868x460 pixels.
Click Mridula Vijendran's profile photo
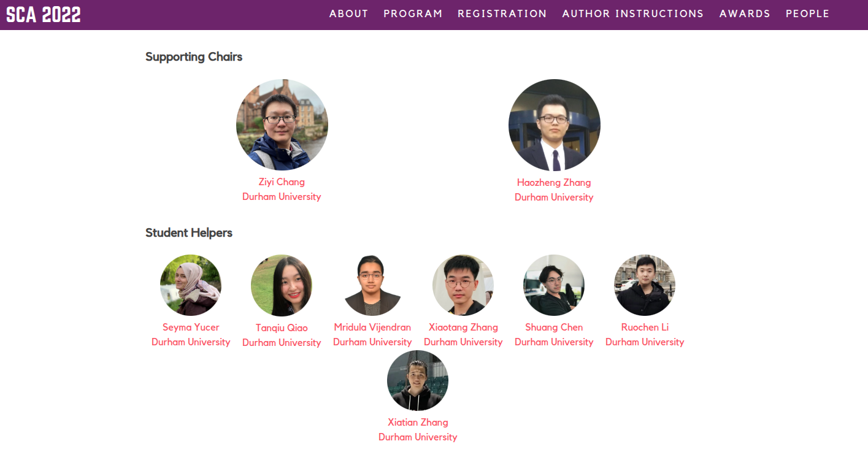[x=372, y=285]
